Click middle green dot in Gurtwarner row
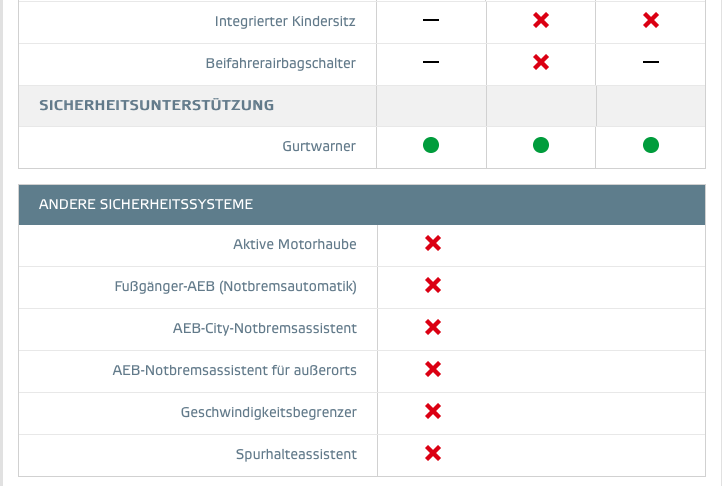The width and height of the screenshot is (722, 486). point(541,145)
